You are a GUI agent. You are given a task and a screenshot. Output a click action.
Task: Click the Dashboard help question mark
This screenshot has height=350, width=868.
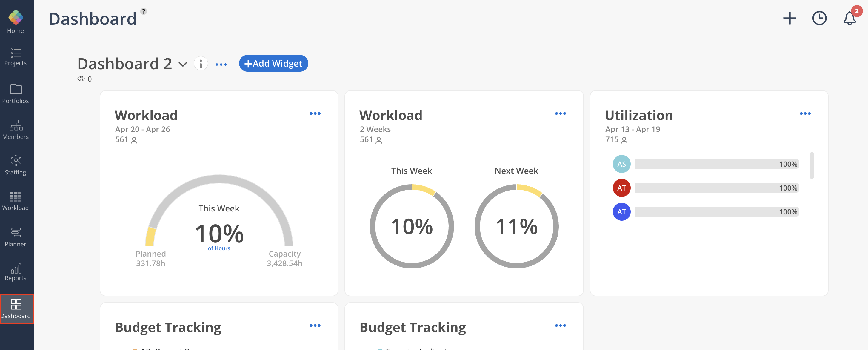tap(144, 11)
